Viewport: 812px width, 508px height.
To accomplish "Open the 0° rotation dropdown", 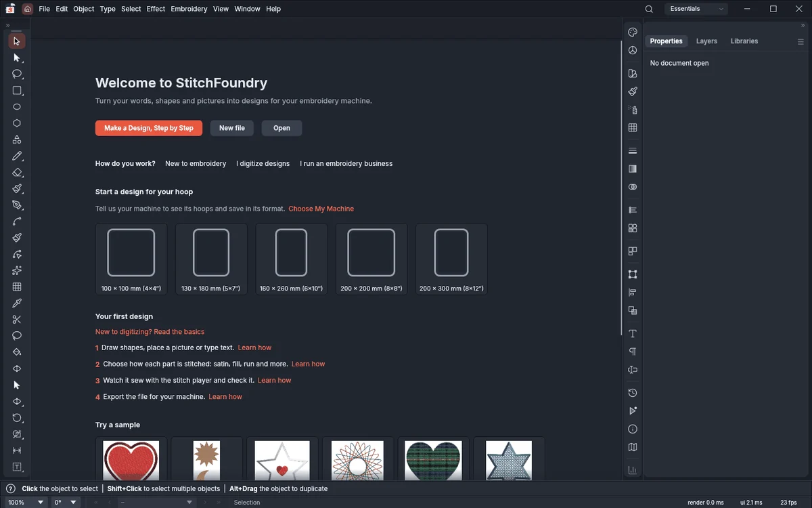I will pyautogui.click(x=66, y=503).
